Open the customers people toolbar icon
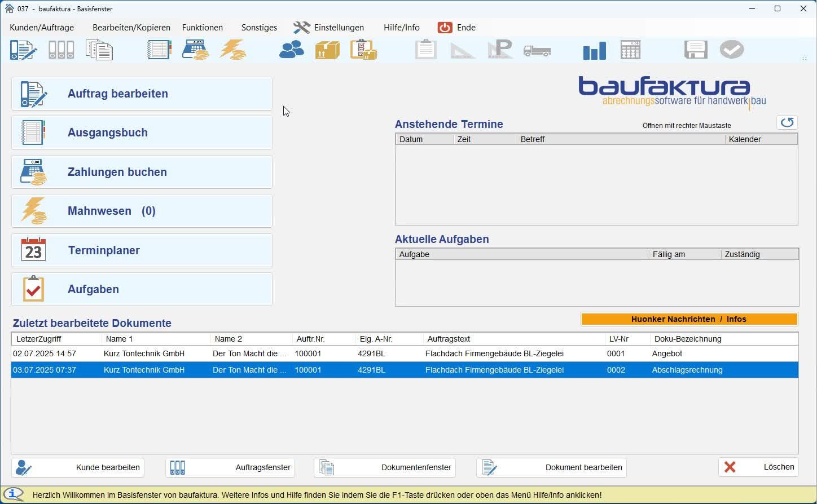 [x=292, y=50]
